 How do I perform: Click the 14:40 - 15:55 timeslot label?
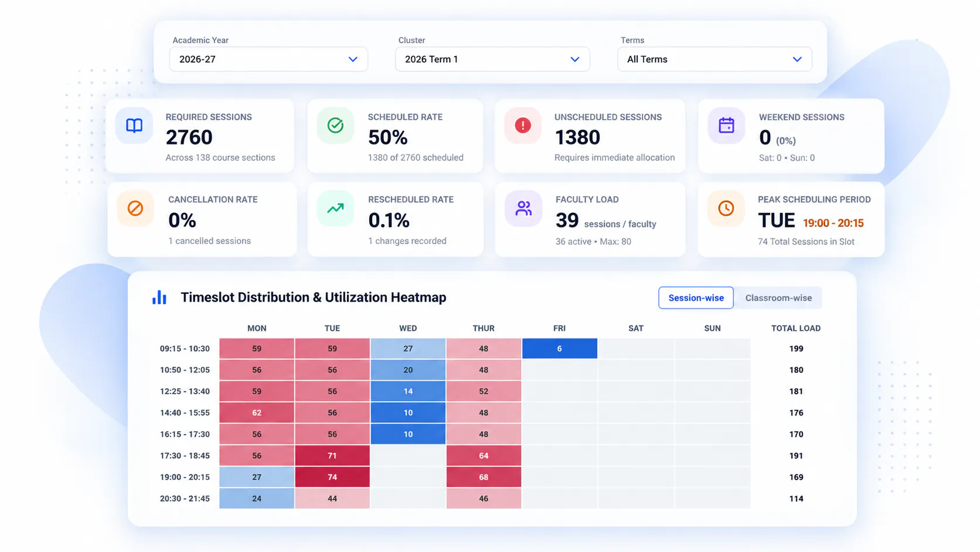185,412
